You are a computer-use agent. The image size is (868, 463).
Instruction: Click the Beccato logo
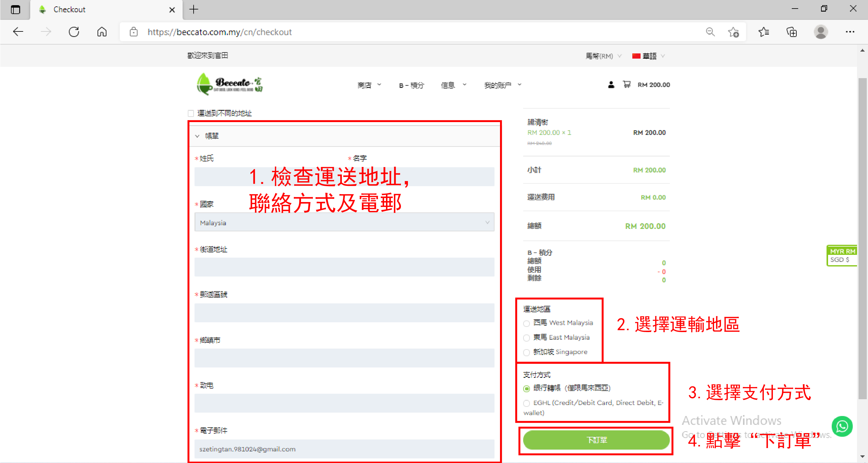[x=230, y=84]
